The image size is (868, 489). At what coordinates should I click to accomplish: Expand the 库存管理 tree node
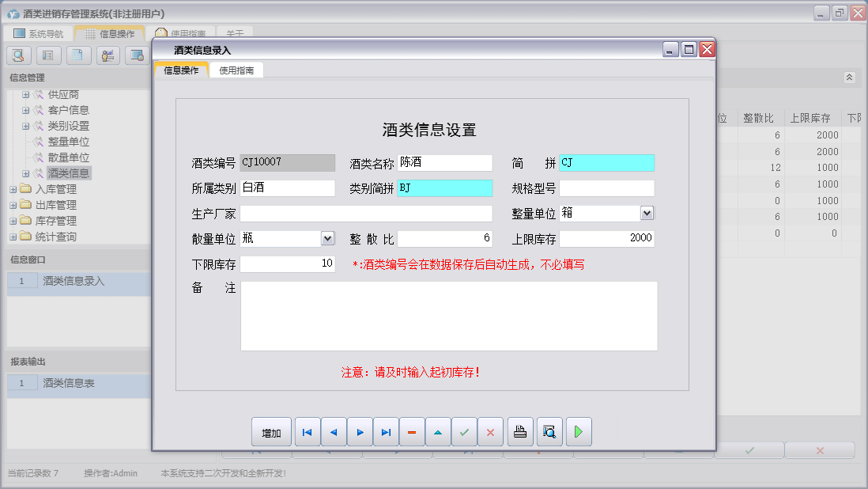click(13, 221)
